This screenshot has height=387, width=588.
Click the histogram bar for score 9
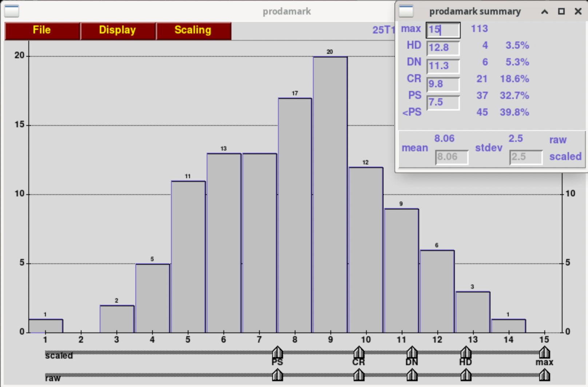tap(330, 195)
